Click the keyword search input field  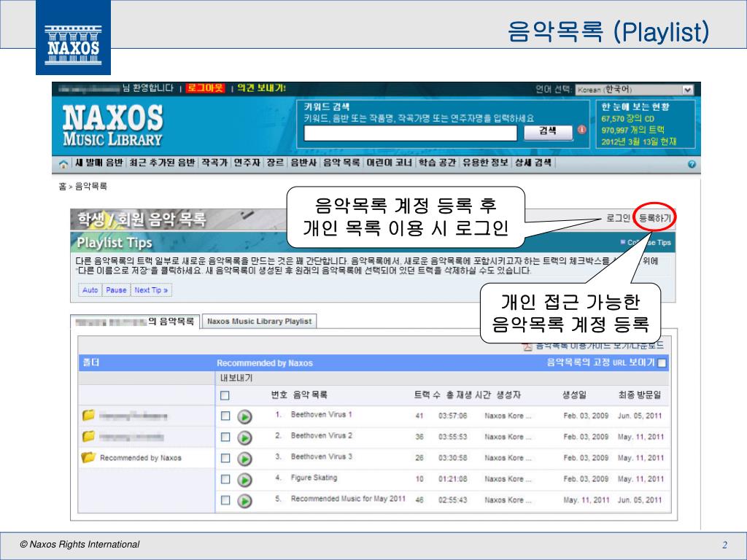[x=410, y=133]
